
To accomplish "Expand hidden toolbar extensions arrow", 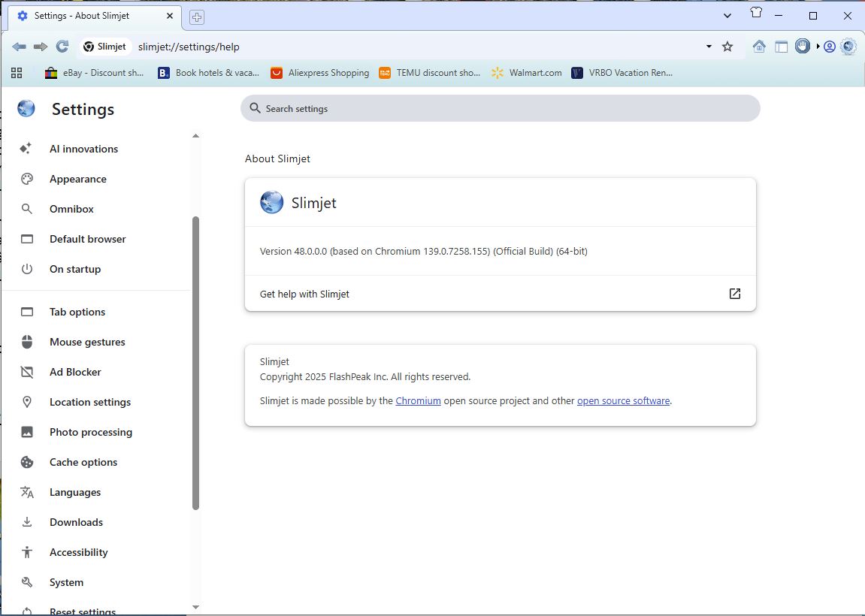I will click(818, 47).
